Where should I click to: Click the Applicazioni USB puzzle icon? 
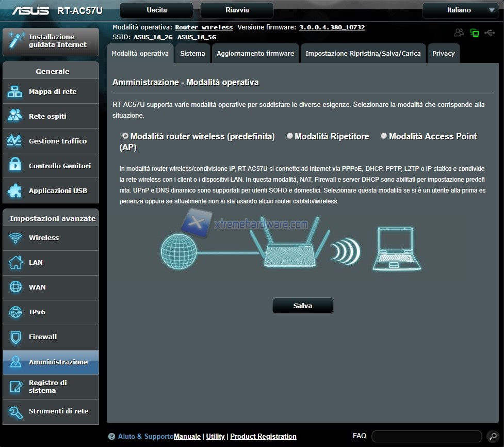pos(15,190)
